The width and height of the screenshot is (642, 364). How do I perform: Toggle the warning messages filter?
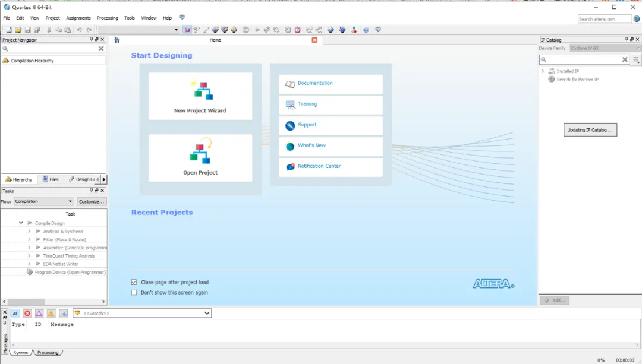(x=51, y=314)
